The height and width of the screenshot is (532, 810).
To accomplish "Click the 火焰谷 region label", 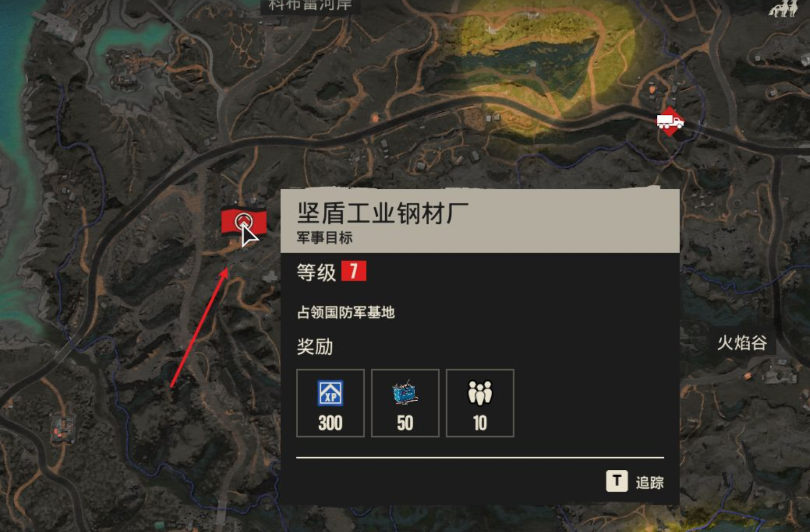I will click(742, 343).
